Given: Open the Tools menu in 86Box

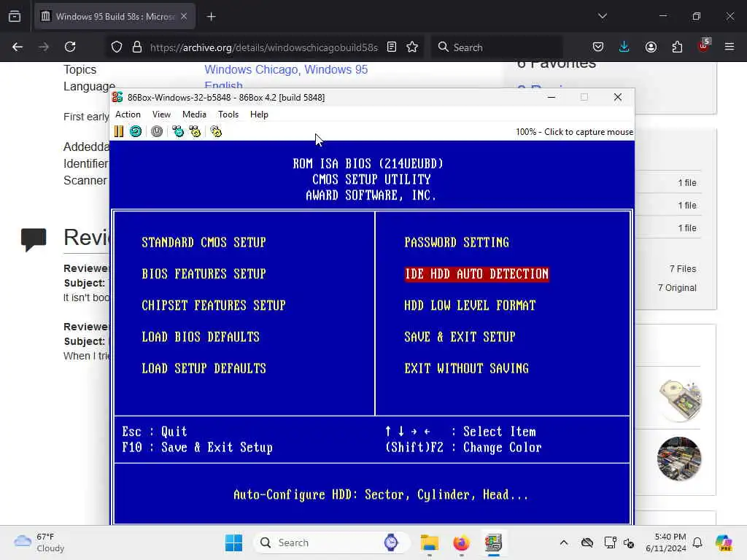Looking at the screenshot, I should pyautogui.click(x=228, y=114).
